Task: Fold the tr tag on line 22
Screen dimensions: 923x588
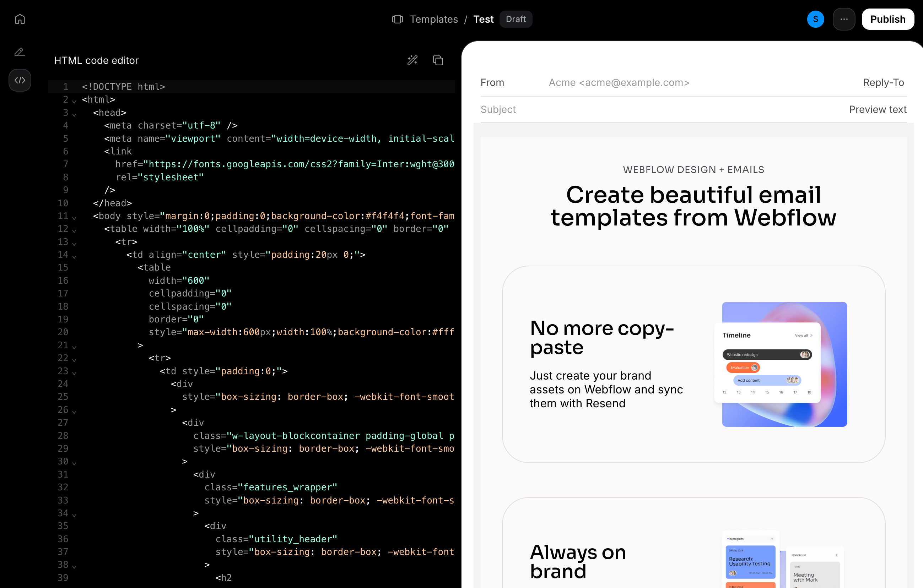Action: (x=74, y=360)
